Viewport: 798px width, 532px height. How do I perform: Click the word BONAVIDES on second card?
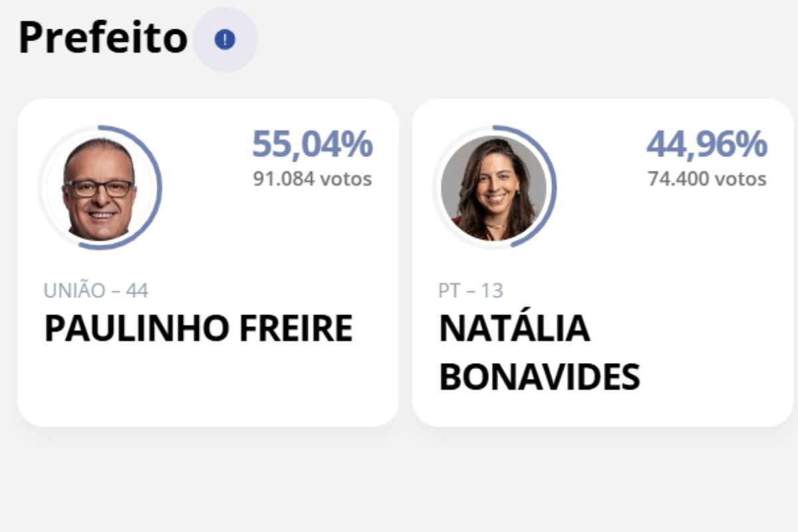(539, 377)
